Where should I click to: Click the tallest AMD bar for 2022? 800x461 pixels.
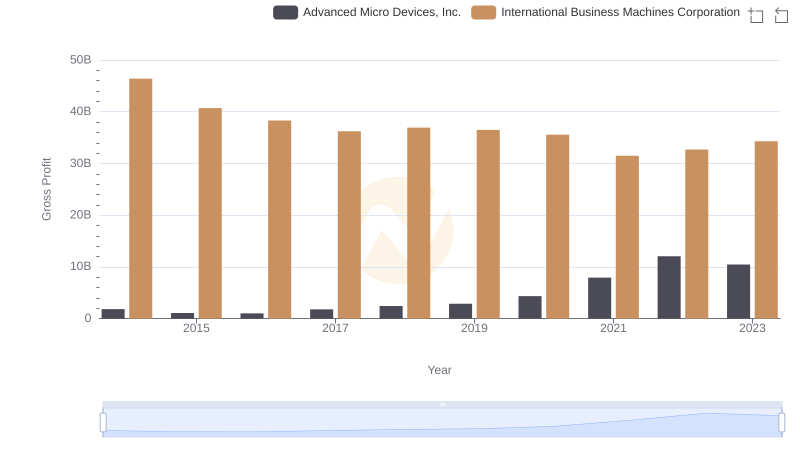[x=669, y=287]
